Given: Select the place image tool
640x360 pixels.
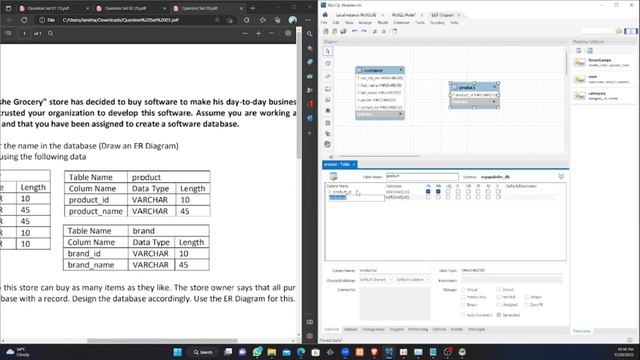Looking at the screenshot, I should 328,111.
